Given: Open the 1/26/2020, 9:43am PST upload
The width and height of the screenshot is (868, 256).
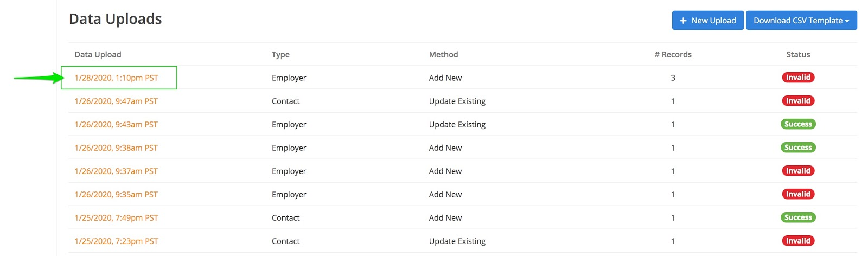Looking at the screenshot, I should click(116, 125).
